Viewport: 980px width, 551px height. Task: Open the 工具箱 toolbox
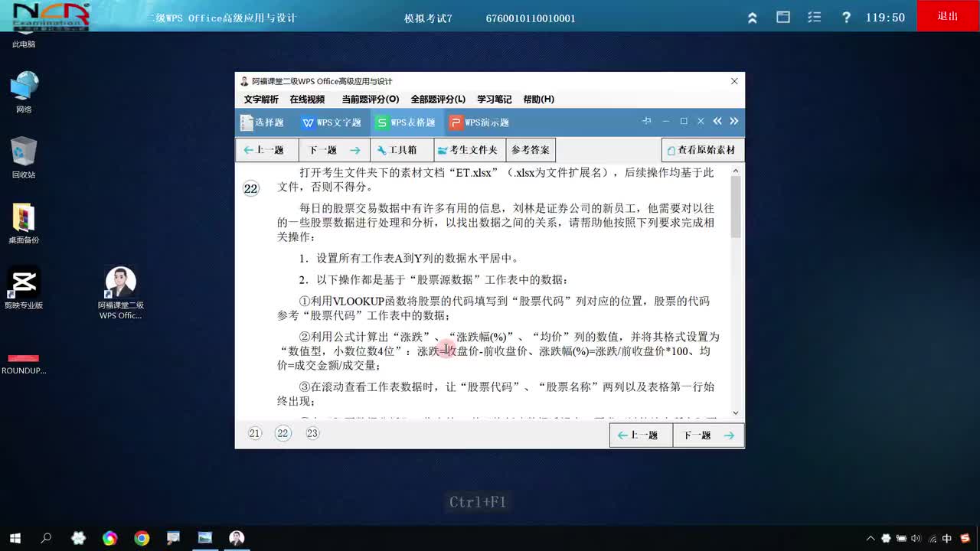coord(402,150)
